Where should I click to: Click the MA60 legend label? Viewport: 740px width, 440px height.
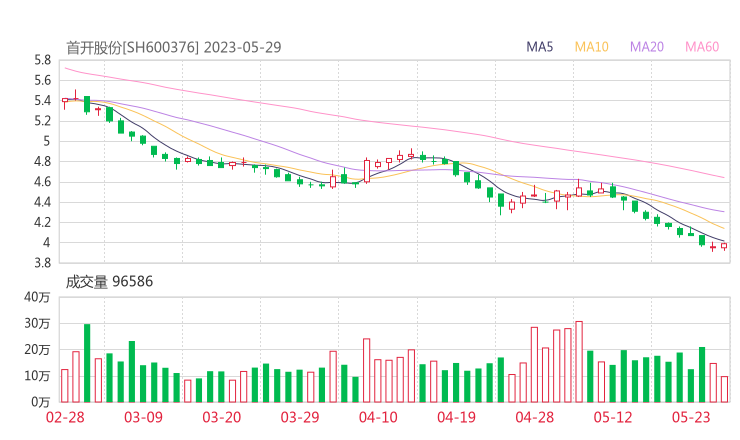(x=702, y=47)
